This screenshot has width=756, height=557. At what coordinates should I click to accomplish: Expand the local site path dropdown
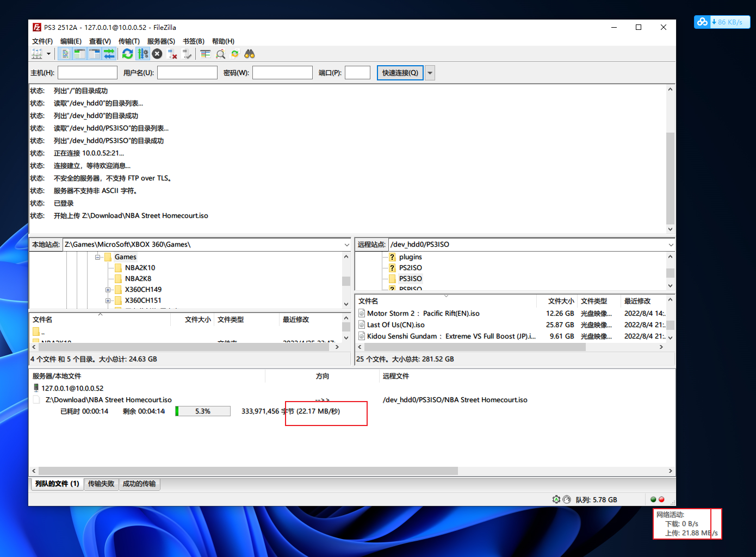click(346, 245)
